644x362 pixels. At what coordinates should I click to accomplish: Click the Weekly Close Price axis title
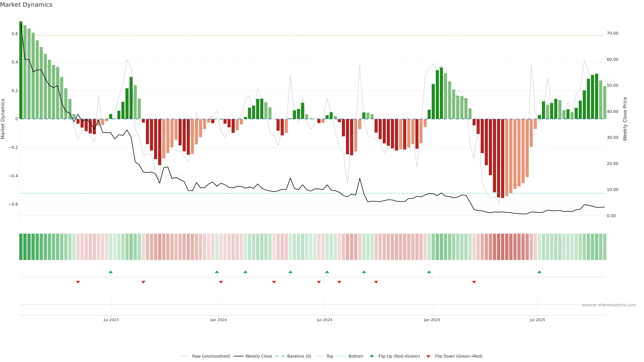click(x=625, y=119)
